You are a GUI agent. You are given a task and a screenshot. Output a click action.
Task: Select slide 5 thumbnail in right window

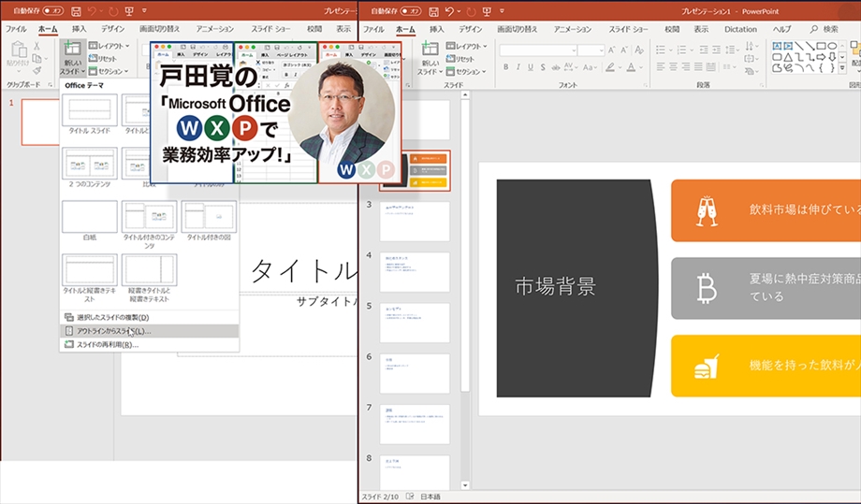415,323
